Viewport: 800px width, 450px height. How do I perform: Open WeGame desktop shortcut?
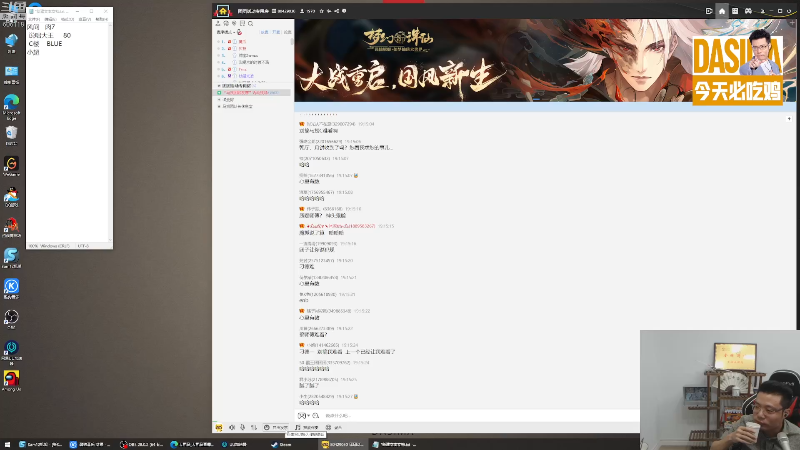tap(11, 167)
